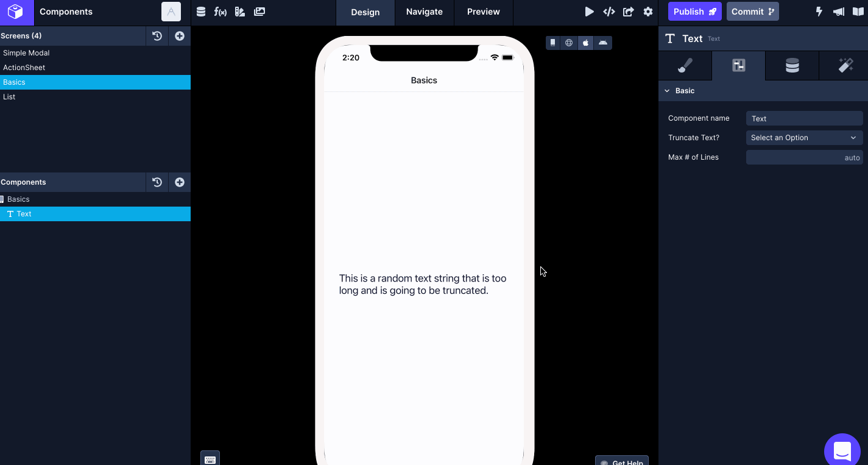The height and width of the screenshot is (465, 868).
Task: Select the ActionSheet screen
Action: 95,68
